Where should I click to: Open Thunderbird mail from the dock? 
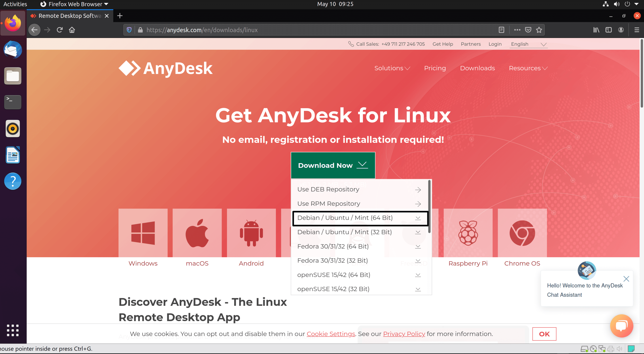(x=13, y=49)
